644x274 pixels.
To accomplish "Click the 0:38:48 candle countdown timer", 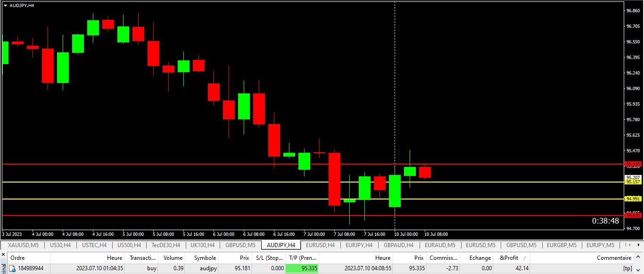I will pyautogui.click(x=605, y=221).
